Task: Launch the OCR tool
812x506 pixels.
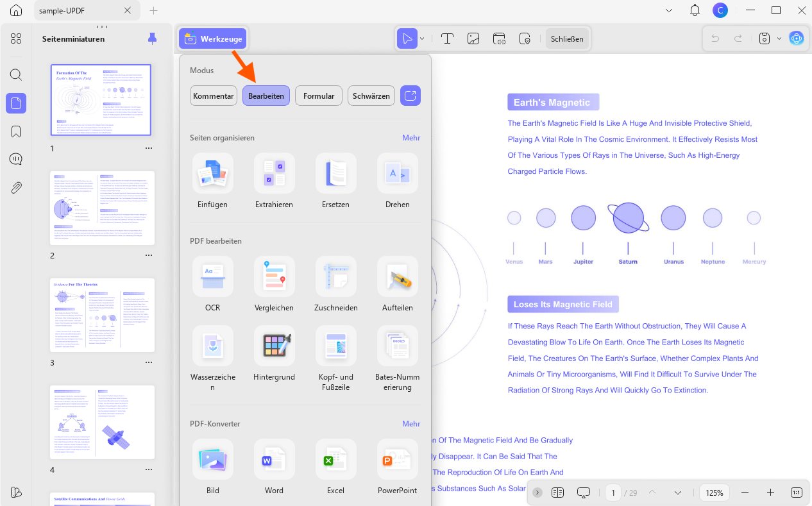Action: pos(212,284)
